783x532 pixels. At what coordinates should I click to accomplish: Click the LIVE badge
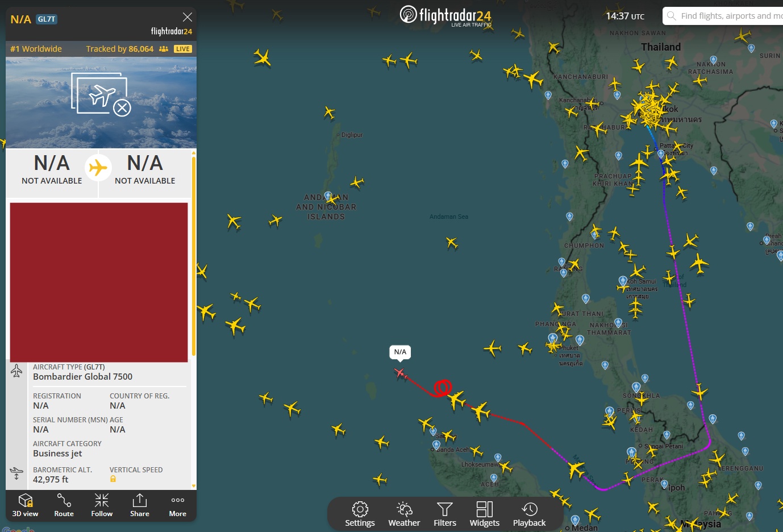click(183, 49)
